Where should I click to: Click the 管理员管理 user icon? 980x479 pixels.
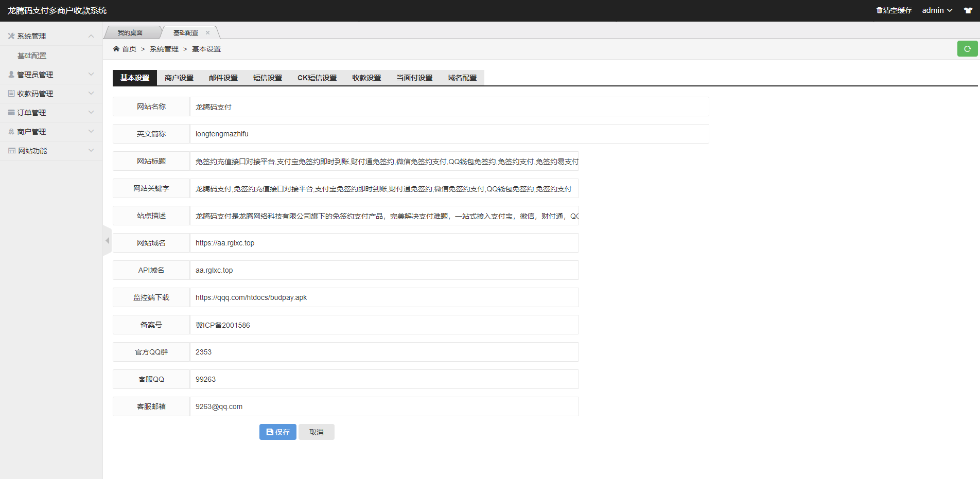[10, 74]
